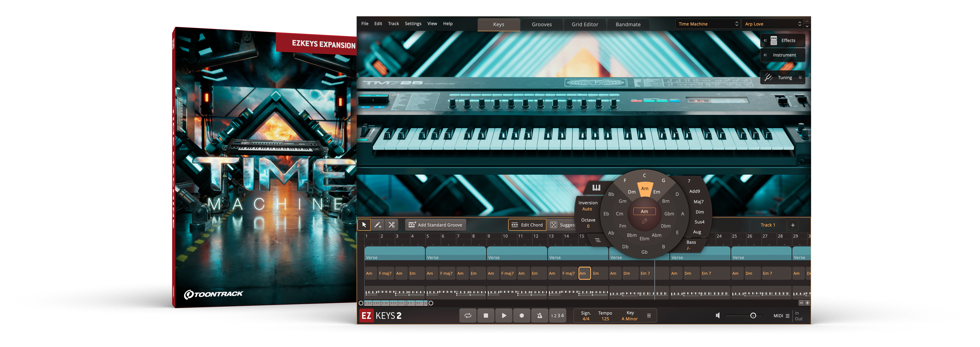This screenshot has width=980, height=347.
Task: Select Dm on the chord wheel
Action: coord(632,192)
